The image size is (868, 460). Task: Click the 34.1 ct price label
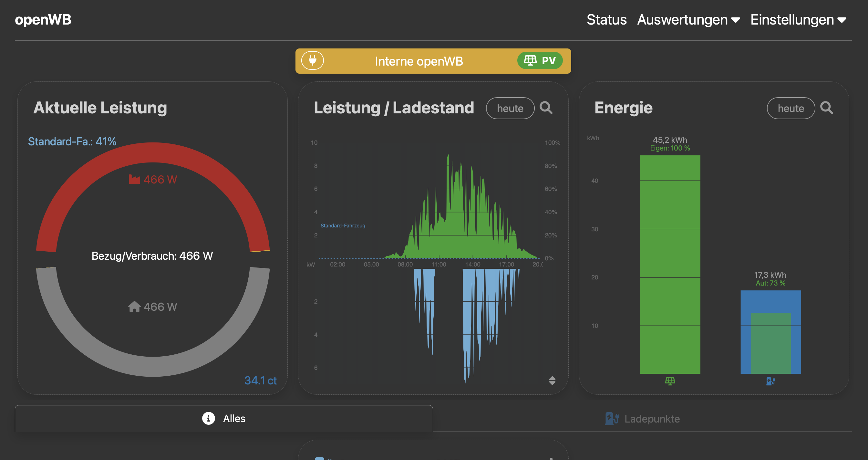[260, 381]
